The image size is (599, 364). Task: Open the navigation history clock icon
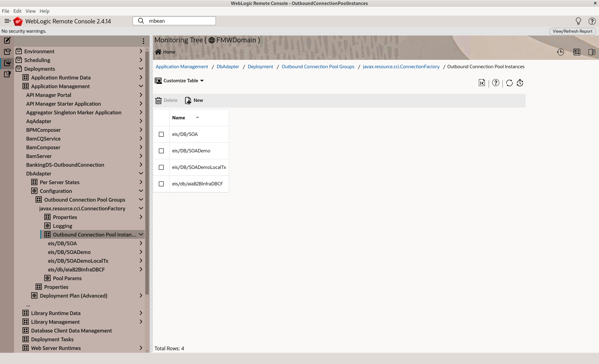point(560,52)
